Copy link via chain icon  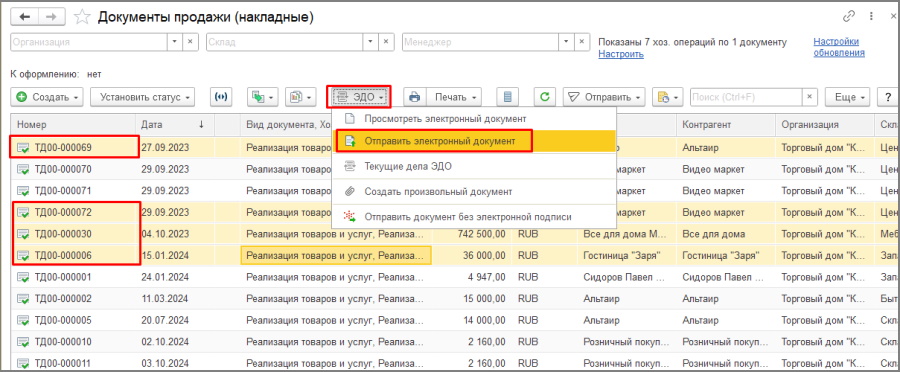click(x=848, y=17)
